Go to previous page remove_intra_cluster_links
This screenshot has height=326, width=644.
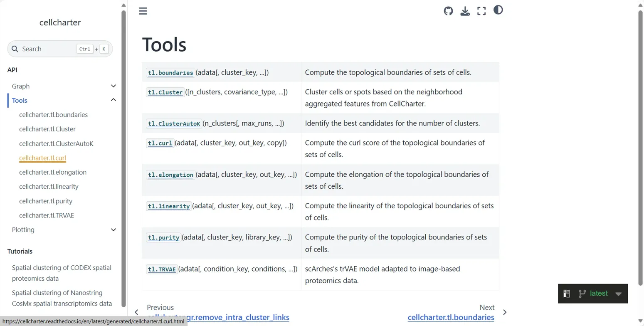[x=218, y=317]
